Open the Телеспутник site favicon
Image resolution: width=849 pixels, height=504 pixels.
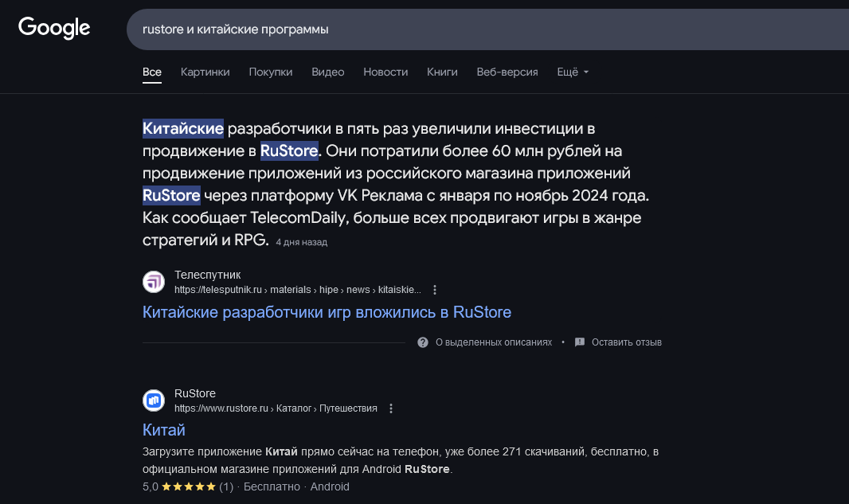154,282
